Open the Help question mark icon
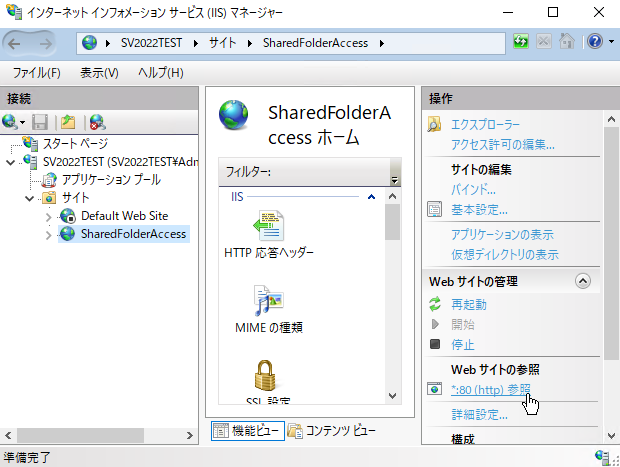 (x=595, y=41)
